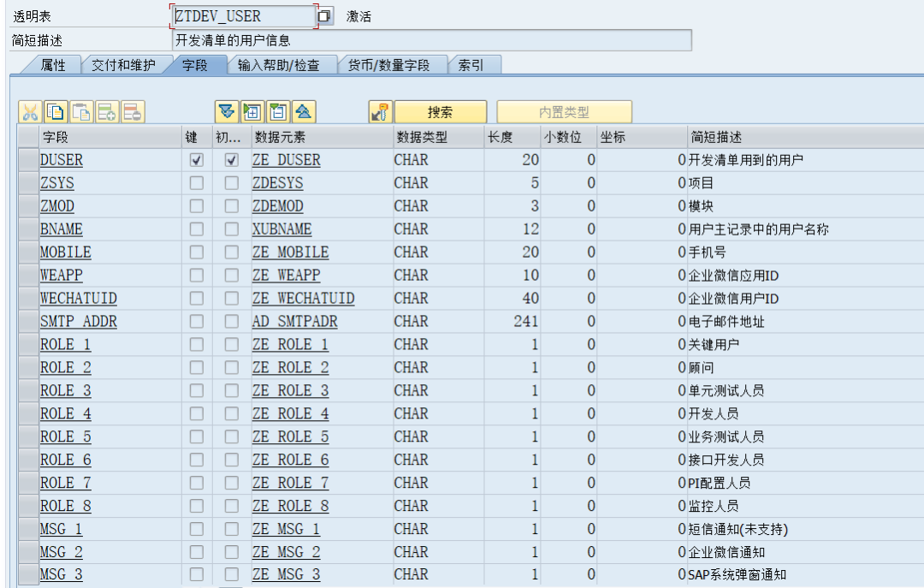This screenshot has width=924, height=588.
Task: Click the description 接口开发人员
Action: [726, 460]
